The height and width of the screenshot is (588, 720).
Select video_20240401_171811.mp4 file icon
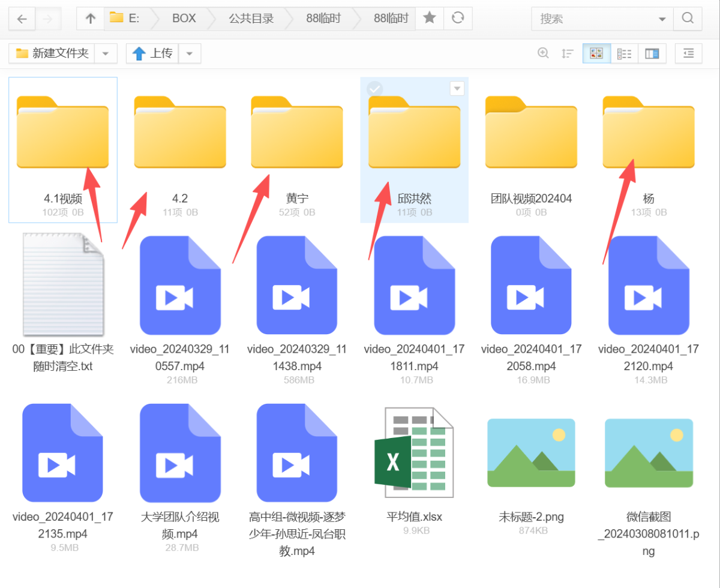415,285
